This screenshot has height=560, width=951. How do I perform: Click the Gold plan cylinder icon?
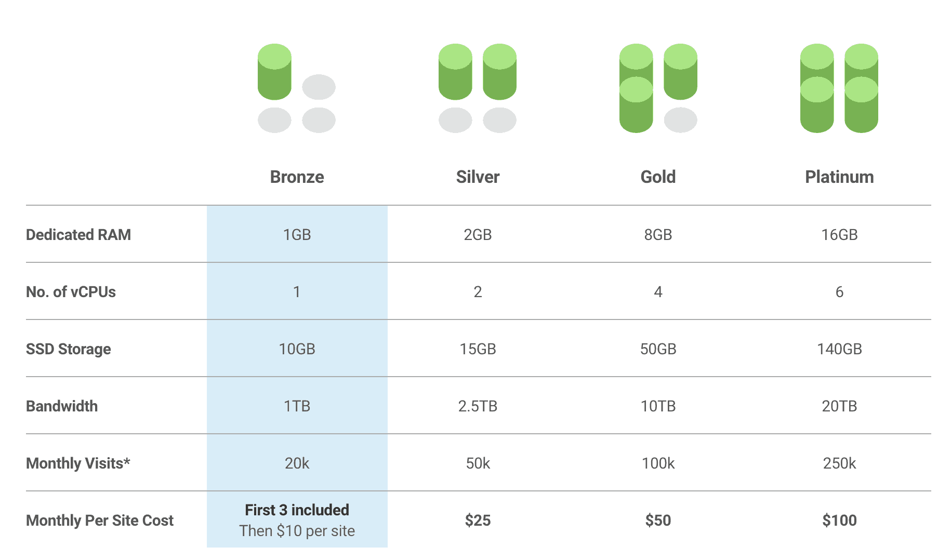[658, 88]
